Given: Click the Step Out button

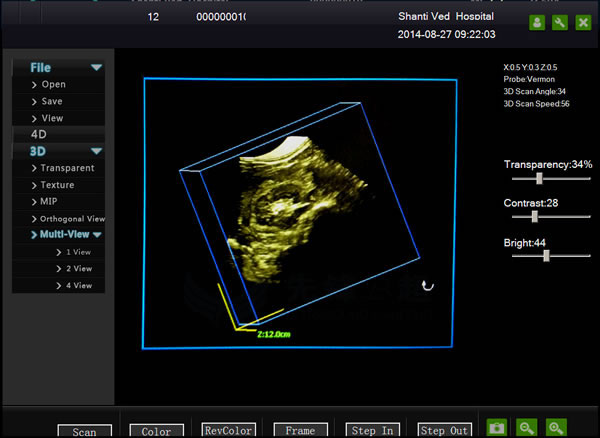Looking at the screenshot, I should click(x=444, y=430).
